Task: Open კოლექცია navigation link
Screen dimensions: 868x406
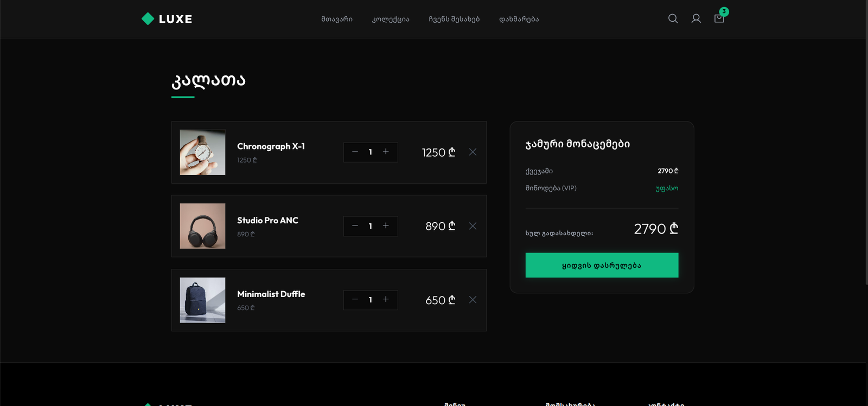Action: coord(391,19)
